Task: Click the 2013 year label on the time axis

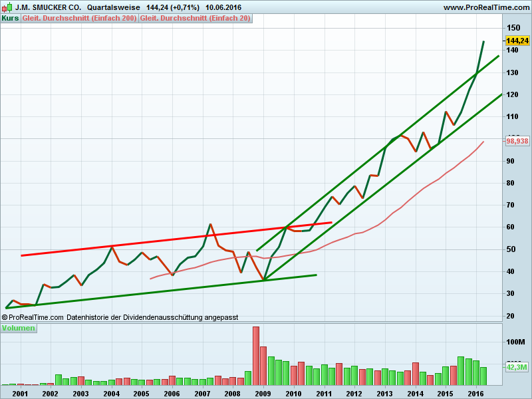Action: click(385, 394)
